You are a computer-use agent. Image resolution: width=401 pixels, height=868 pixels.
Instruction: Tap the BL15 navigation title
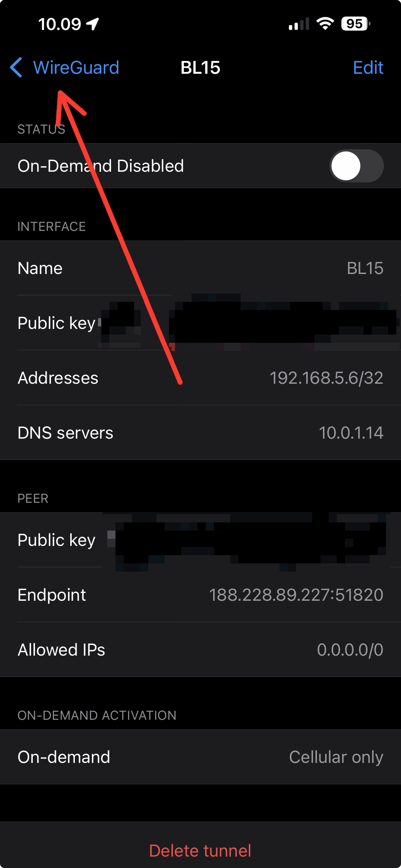point(200,67)
